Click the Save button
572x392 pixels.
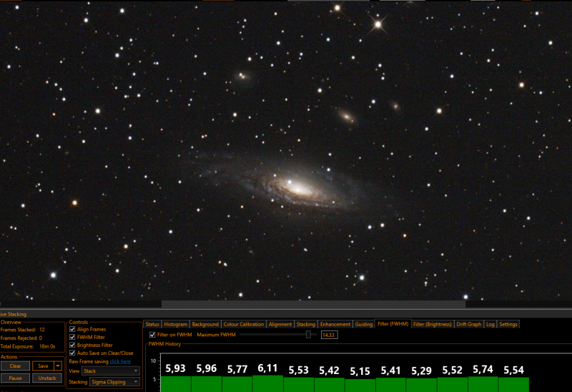(43, 366)
